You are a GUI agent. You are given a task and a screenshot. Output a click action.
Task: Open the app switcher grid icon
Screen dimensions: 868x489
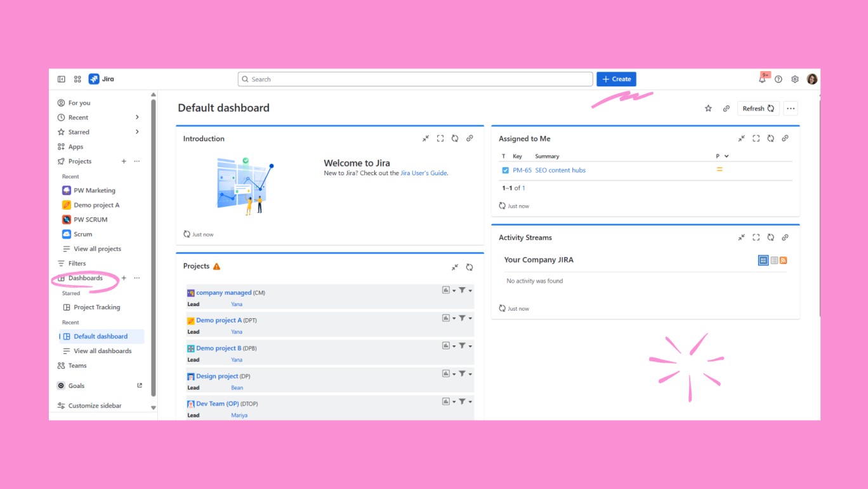77,79
